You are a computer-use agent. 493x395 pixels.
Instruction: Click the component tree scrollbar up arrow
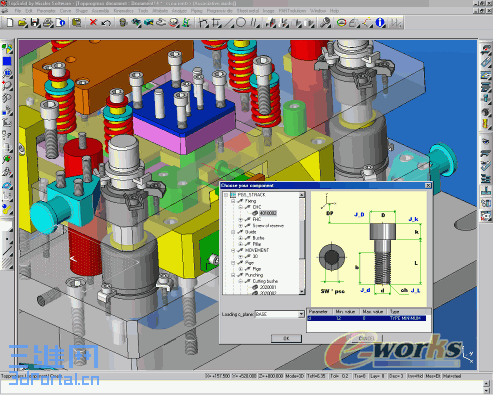click(302, 195)
